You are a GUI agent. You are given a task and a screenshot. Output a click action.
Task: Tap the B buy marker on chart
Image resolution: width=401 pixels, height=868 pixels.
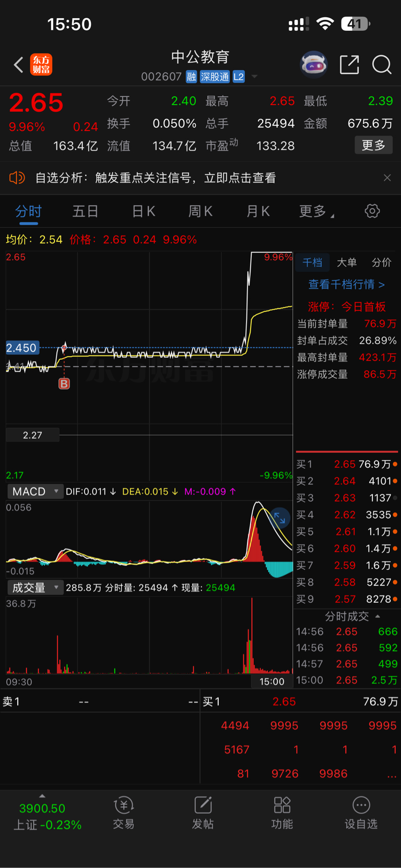point(64,384)
